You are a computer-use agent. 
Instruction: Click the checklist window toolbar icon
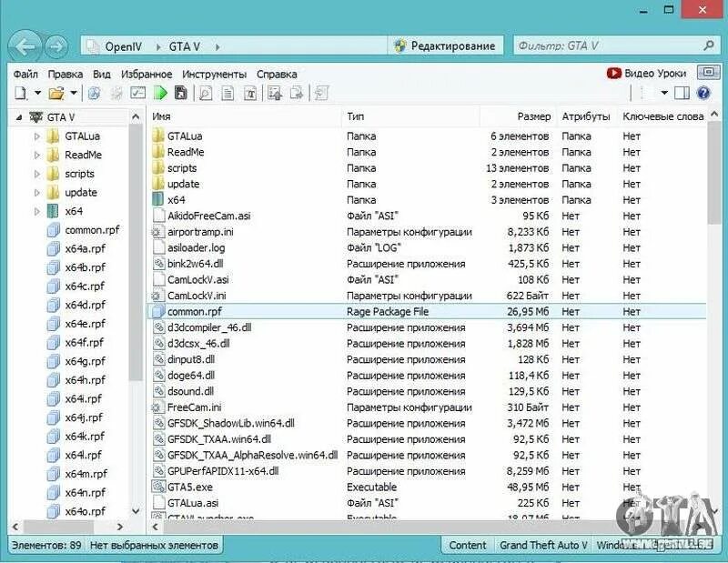pyautogui.click(x=138, y=94)
